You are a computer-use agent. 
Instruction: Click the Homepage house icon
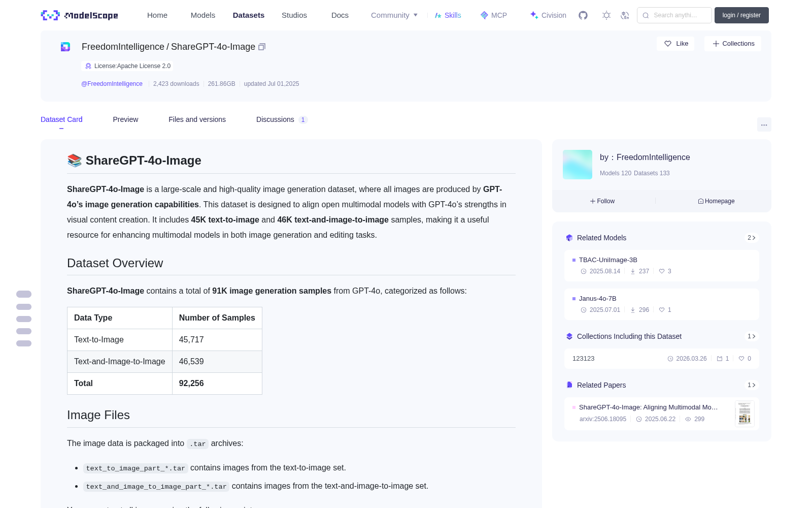[701, 201]
